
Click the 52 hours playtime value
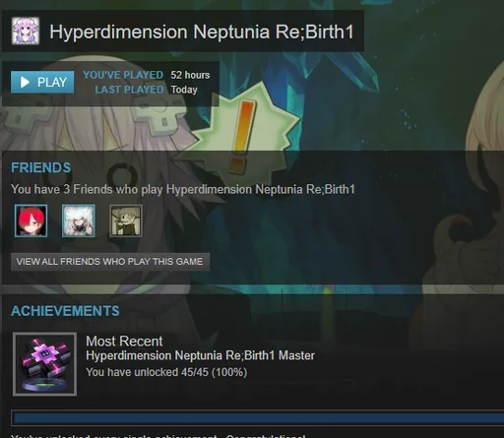point(190,75)
